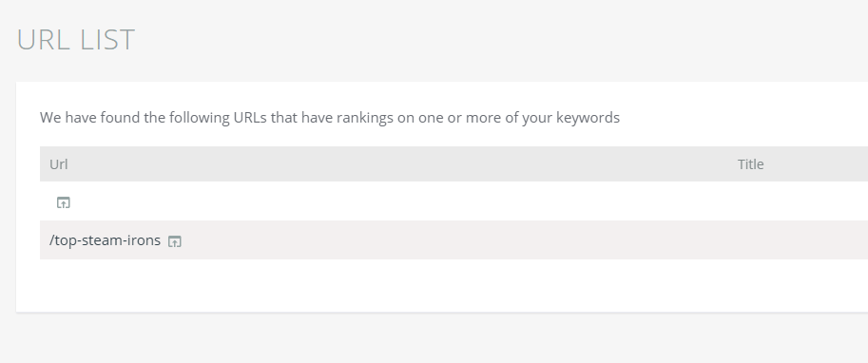Image resolution: width=868 pixels, height=363 pixels.
Task: Select the /top-steam-irons table row
Action: click(453, 240)
